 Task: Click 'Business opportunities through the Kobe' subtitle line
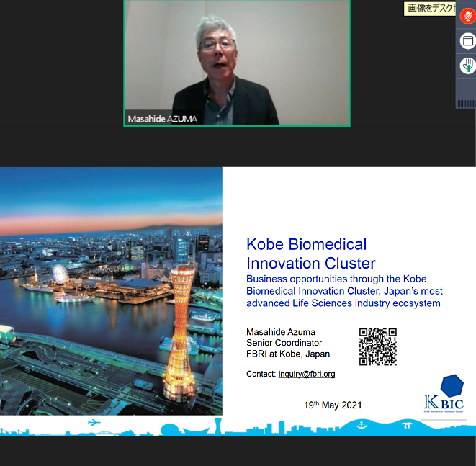pos(336,279)
